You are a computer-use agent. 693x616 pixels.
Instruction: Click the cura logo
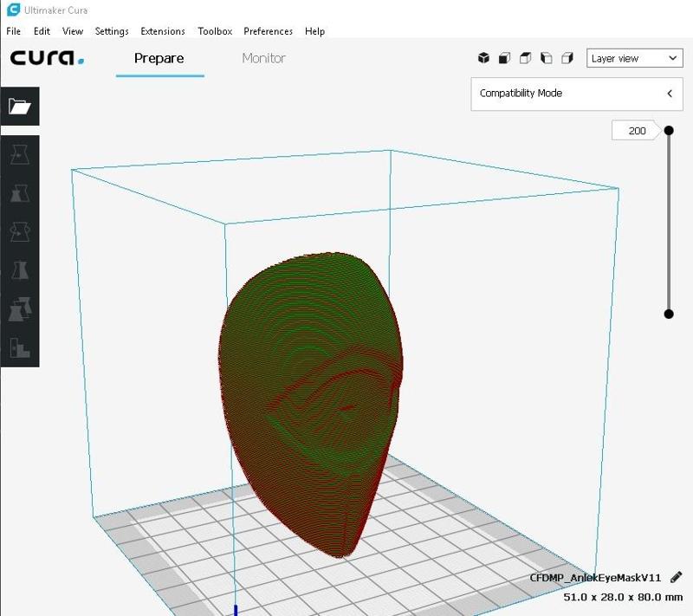(47, 58)
